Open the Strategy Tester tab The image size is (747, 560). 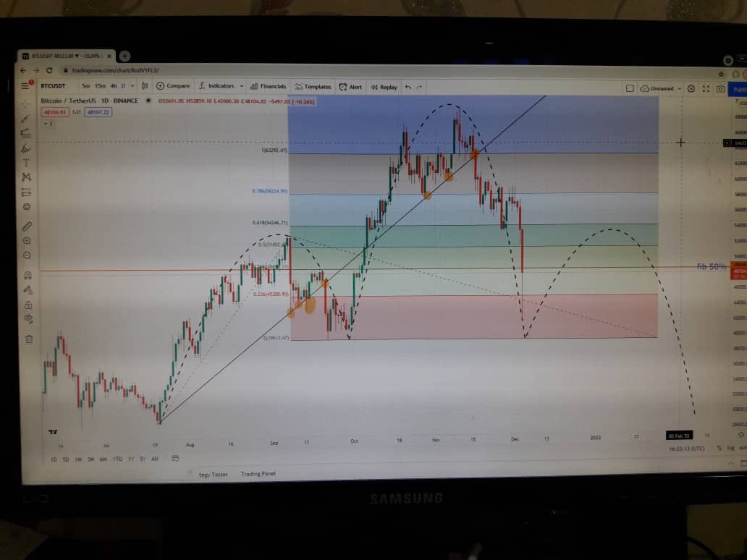213,475
